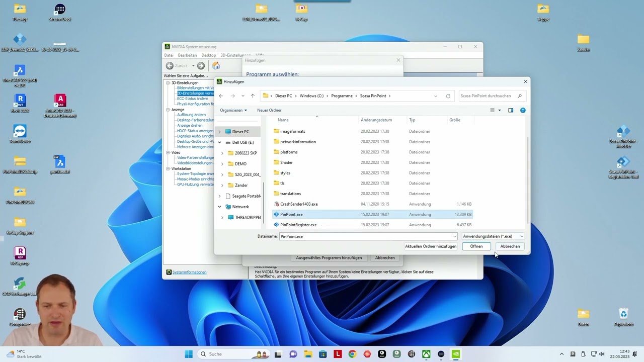
Task: Select the Treppe folder on the desktop
Action: click(x=543, y=13)
